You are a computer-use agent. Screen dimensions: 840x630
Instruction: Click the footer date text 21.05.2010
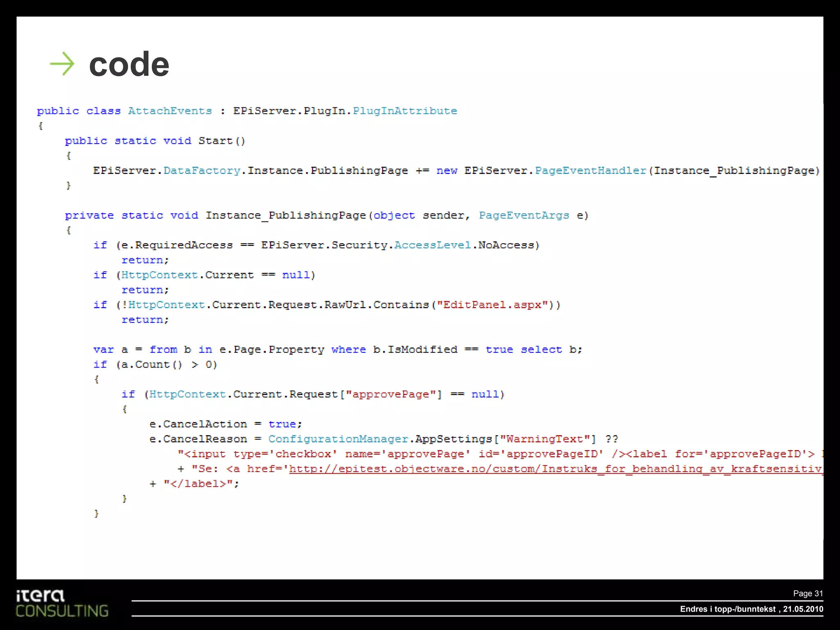[803, 609]
